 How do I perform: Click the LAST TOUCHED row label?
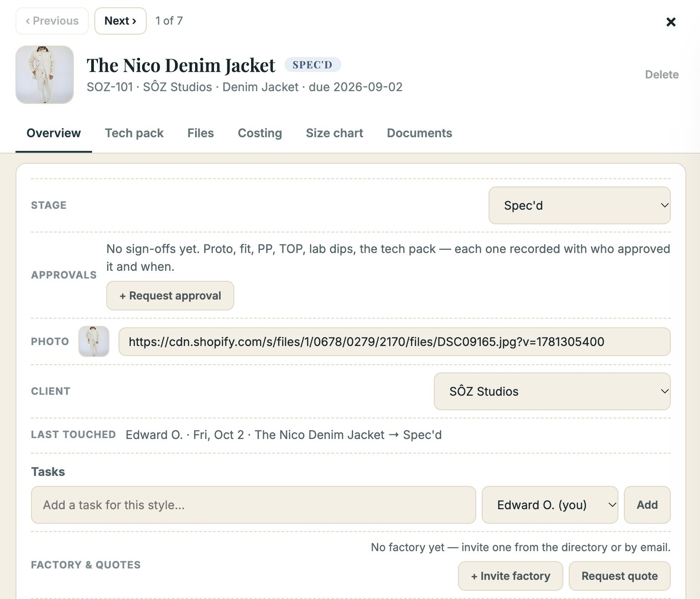click(x=73, y=435)
